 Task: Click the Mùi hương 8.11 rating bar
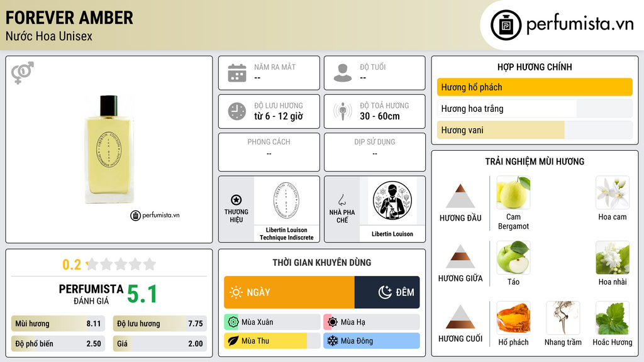click(x=58, y=324)
